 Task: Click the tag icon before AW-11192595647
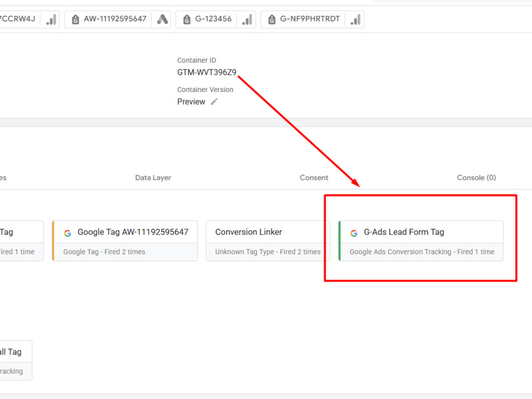[x=76, y=19]
